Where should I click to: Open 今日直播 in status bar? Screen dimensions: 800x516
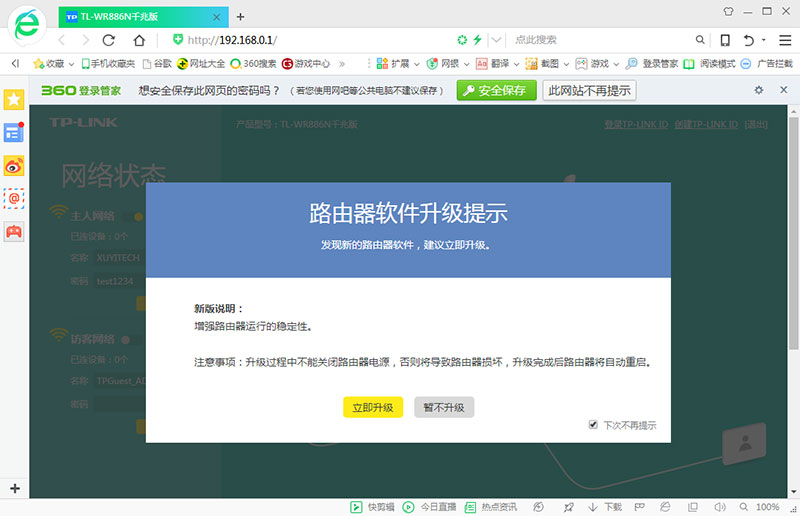(x=429, y=507)
